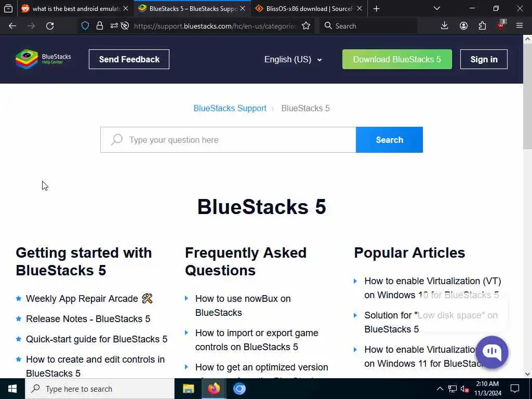Reload the current page
This screenshot has width=532, height=399.
point(50,26)
